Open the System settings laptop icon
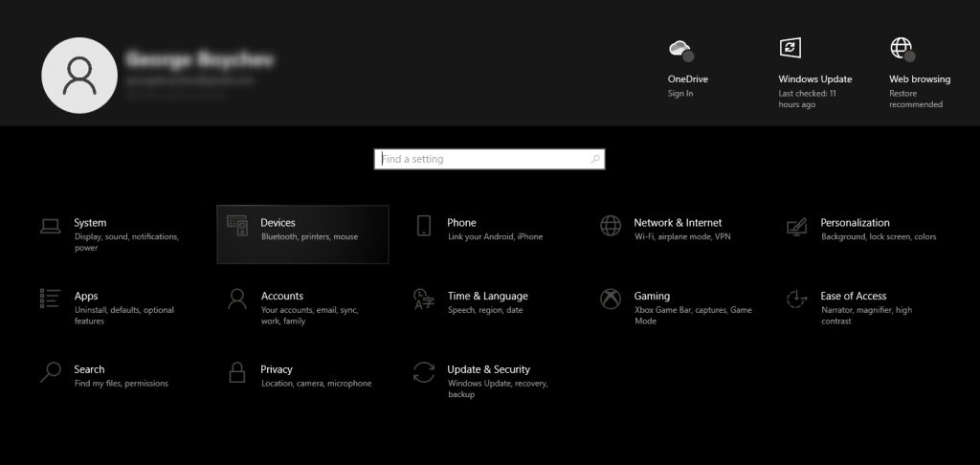Screen dimensions: 980x465 pyautogui.click(x=51, y=226)
